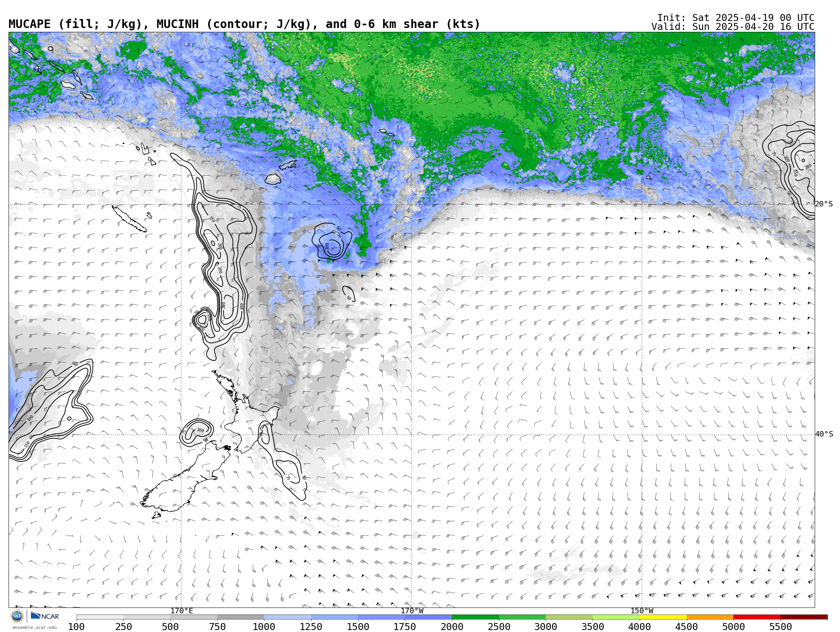Open the ensemble.ucar.edu text link
The height and width of the screenshot is (632, 840).
34,627
